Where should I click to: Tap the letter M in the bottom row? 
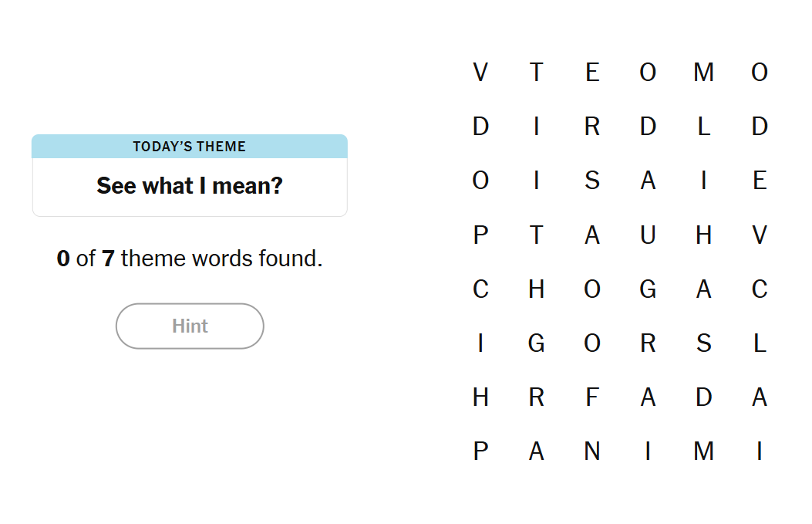(x=703, y=451)
